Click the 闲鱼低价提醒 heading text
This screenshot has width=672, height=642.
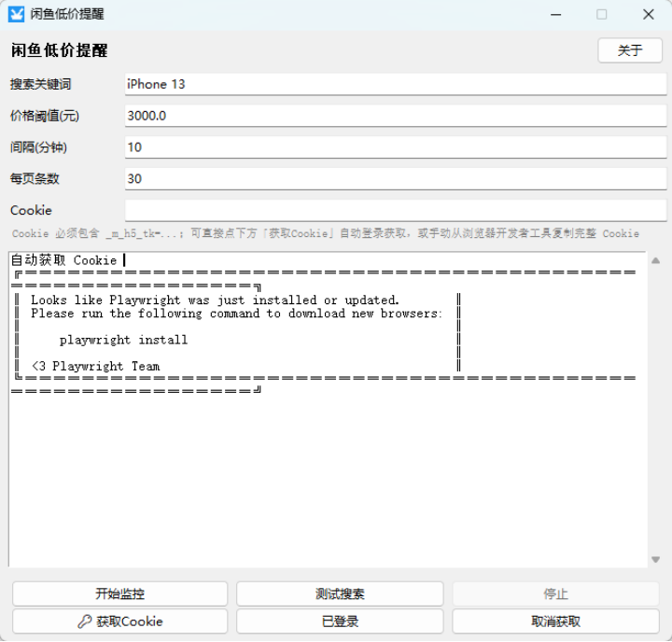click(59, 50)
